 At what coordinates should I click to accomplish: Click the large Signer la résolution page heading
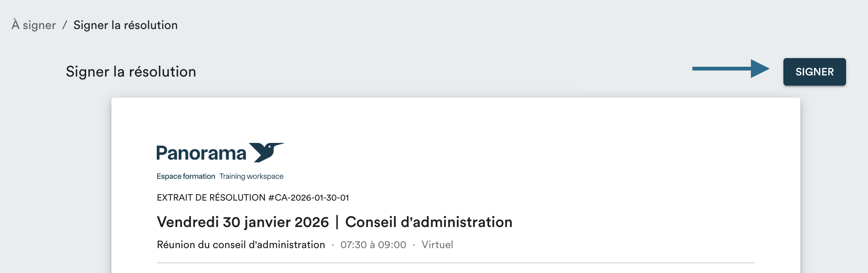coord(131,72)
